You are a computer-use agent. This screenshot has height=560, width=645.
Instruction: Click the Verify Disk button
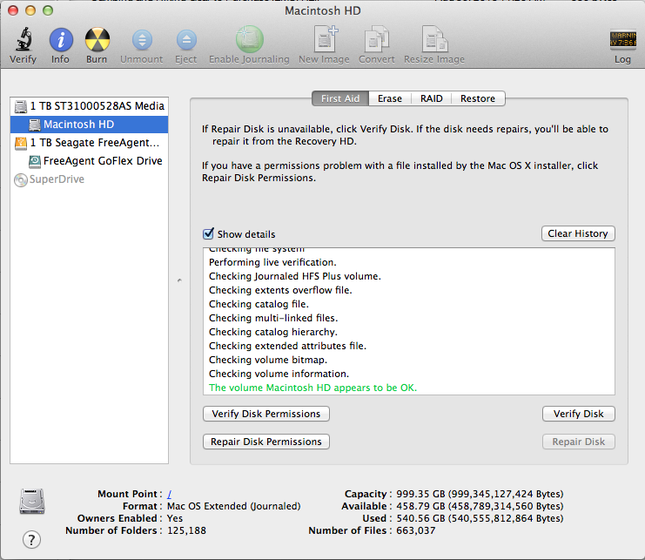[x=578, y=414]
